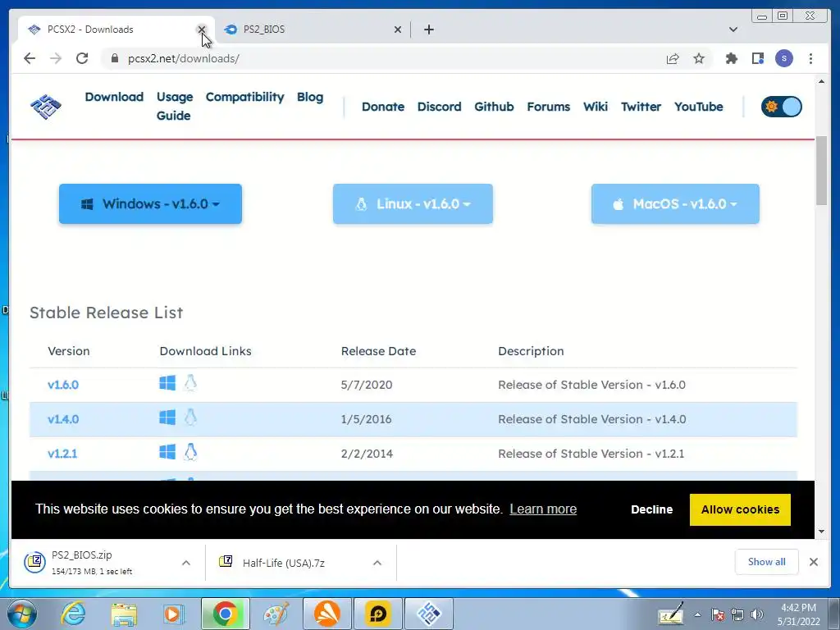Open Compatibility nav item
The image size is (840, 630).
pos(244,97)
